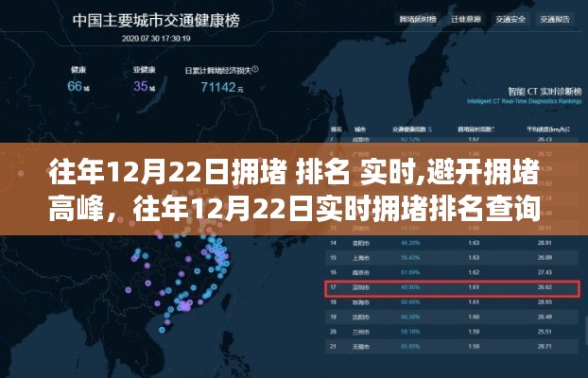Click the 亚健康 35 城 statistic
588x378 pixels.
(144, 87)
